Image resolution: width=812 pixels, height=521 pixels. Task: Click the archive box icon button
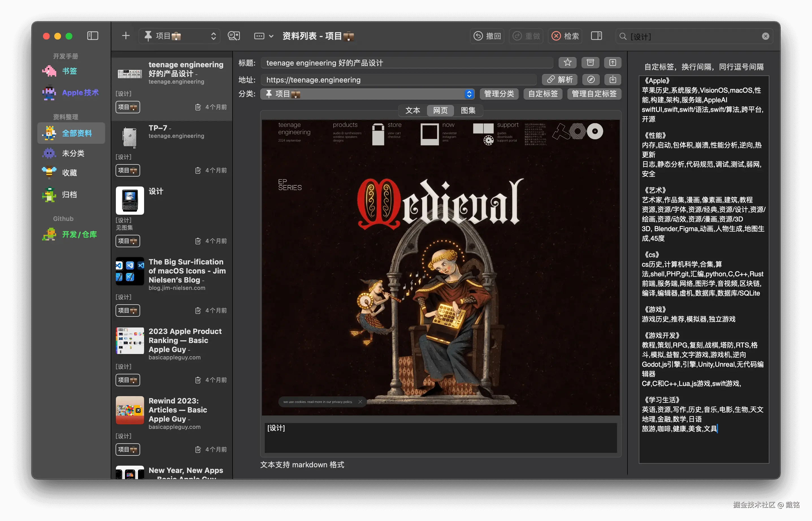click(x=590, y=63)
